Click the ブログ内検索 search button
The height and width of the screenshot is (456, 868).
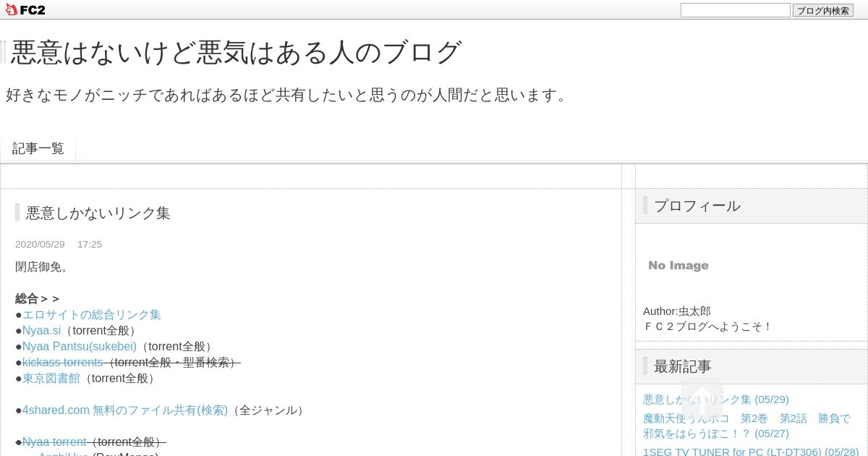point(823,10)
